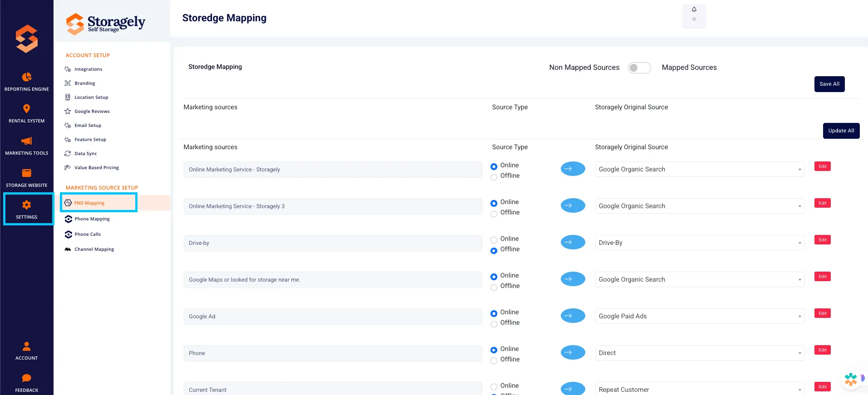The image size is (868, 395).
Task: Open Integrations in Account Setup
Action: coord(88,69)
